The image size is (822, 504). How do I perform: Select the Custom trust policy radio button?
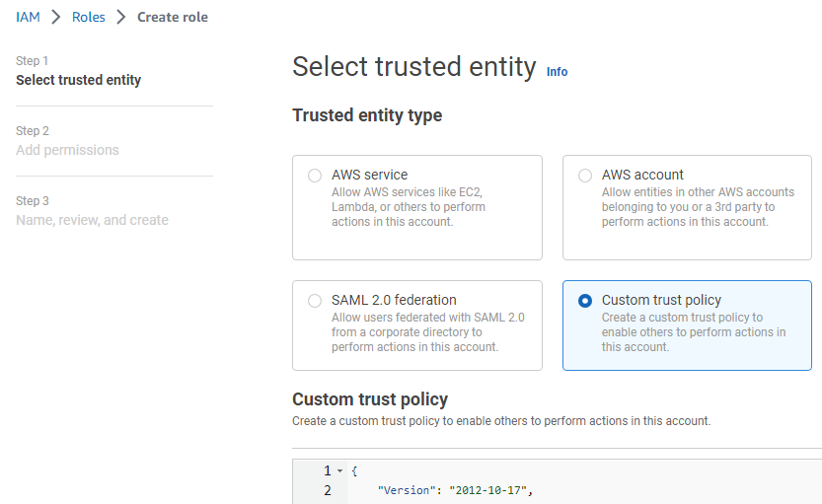[585, 301]
